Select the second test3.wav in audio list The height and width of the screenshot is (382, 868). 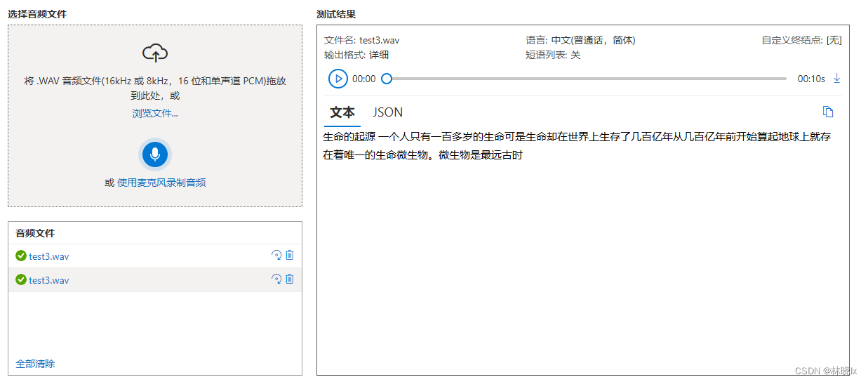coord(49,280)
